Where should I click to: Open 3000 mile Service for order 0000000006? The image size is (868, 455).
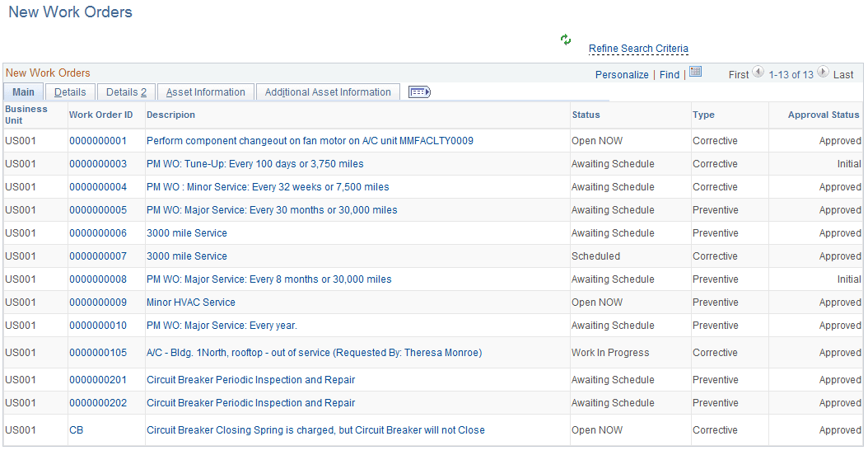coord(187,233)
